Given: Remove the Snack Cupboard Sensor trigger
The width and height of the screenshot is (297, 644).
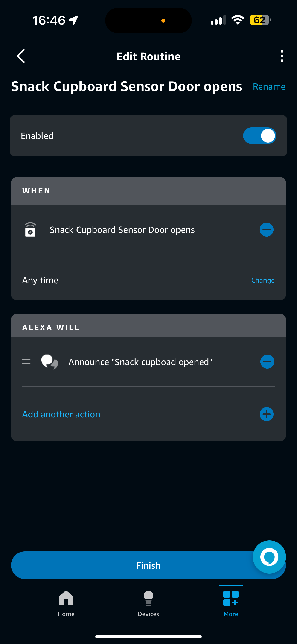Looking at the screenshot, I should 266,230.
